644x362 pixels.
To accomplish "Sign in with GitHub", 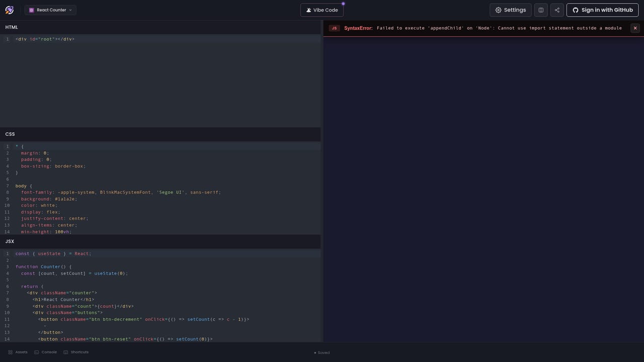I will pos(603,10).
